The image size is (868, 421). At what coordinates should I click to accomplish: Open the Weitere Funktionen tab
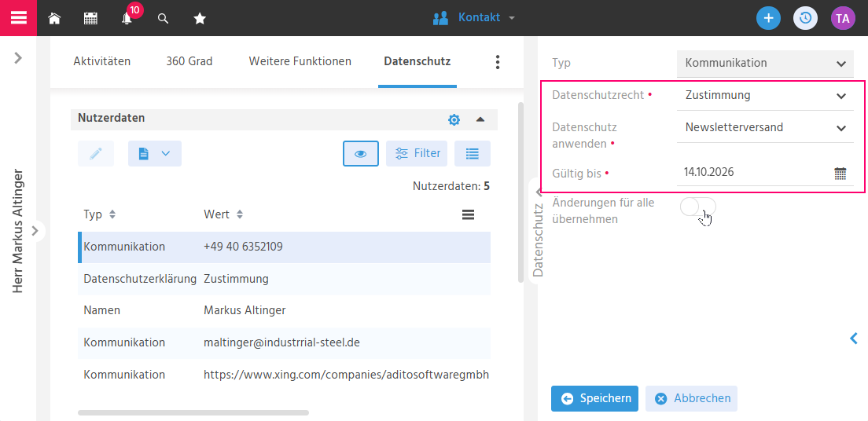tap(300, 61)
